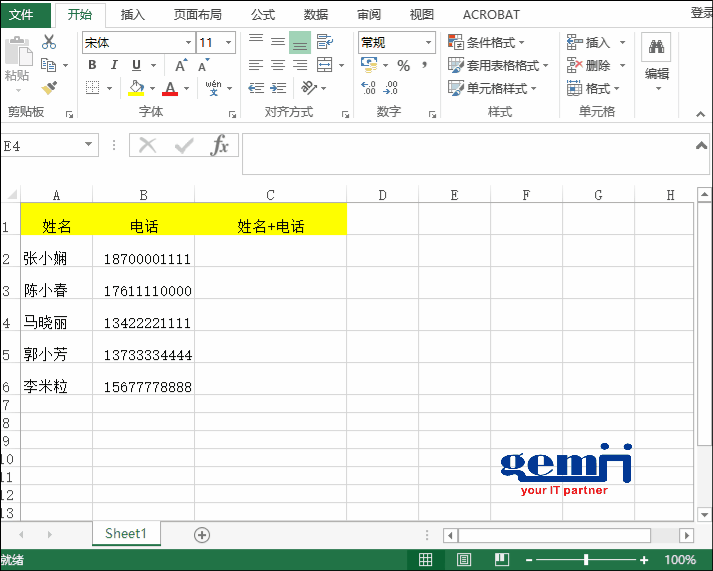Apply comma thousands separator style
The width and height of the screenshot is (713, 571).
click(425, 65)
